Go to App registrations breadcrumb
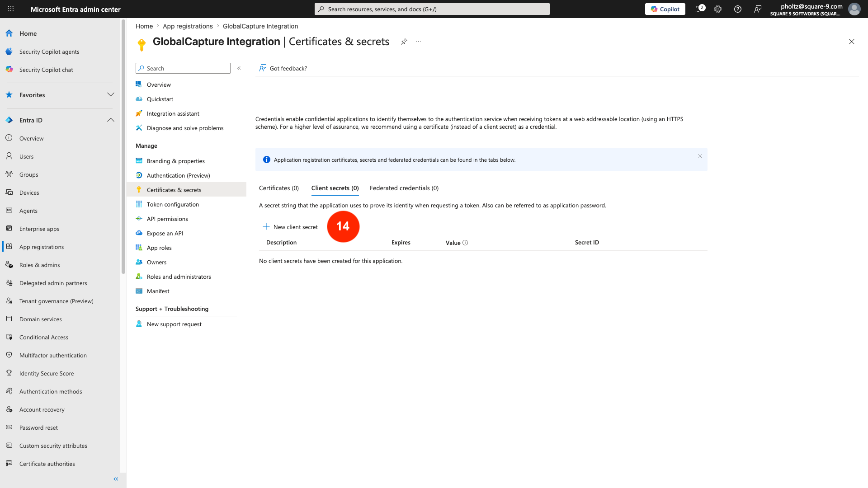The image size is (868, 488). pyautogui.click(x=188, y=26)
